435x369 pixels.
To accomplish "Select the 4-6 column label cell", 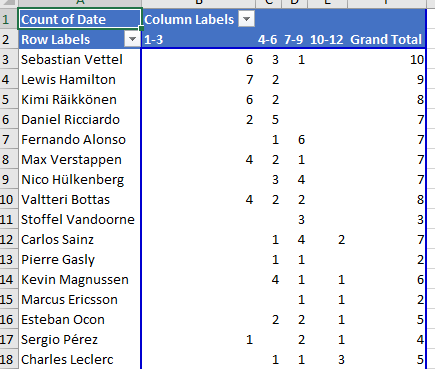I will coord(268,39).
